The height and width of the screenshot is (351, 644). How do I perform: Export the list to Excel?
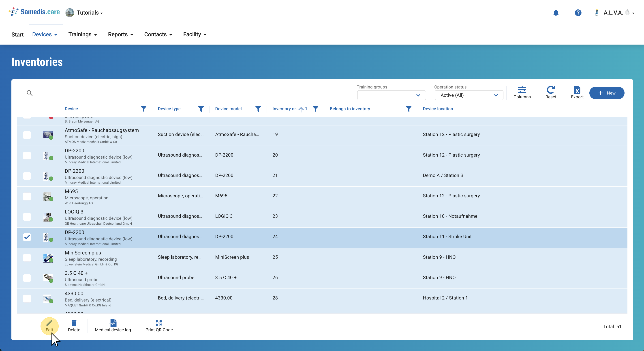tap(577, 93)
